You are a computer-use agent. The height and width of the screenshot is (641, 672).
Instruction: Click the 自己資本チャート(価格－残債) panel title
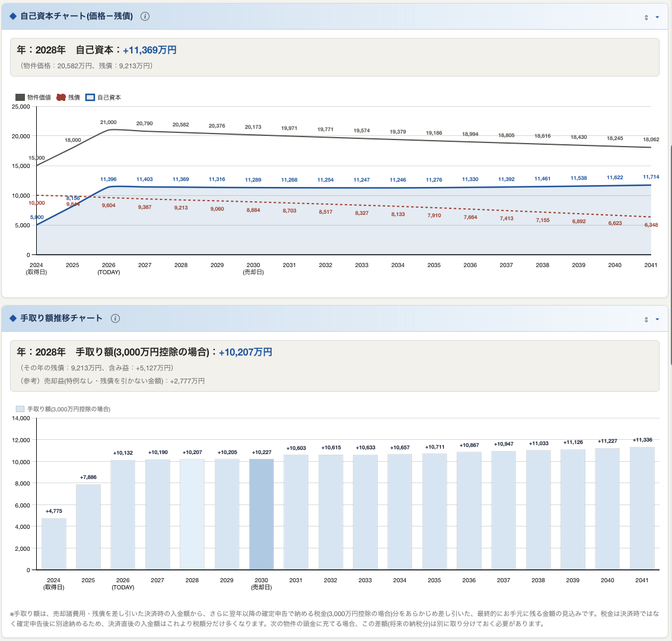(77, 16)
